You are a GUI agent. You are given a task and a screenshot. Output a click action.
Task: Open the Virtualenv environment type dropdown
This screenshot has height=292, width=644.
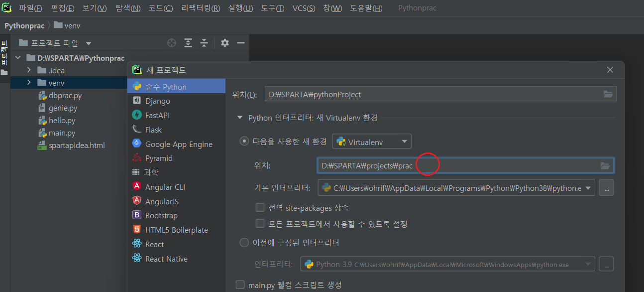point(372,142)
